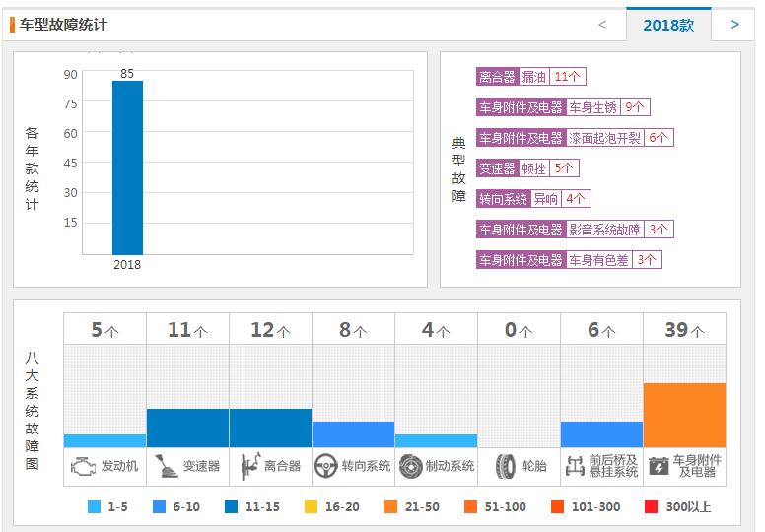Click the 发动机 light blue fault bar

click(x=104, y=440)
